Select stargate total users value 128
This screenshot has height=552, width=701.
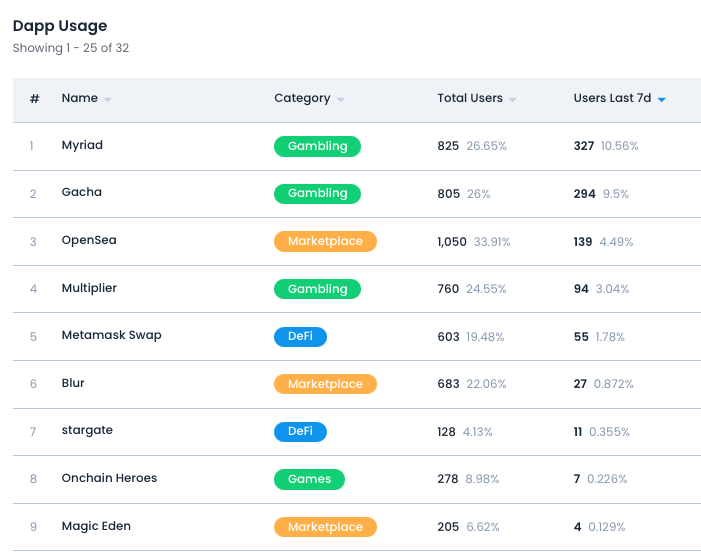(x=446, y=432)
